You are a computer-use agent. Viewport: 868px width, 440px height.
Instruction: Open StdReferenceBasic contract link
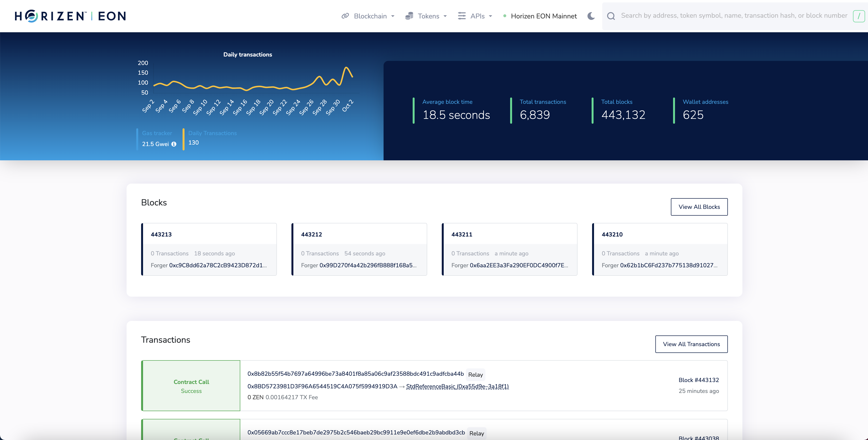pyautogui.click(x=457, y=386)
